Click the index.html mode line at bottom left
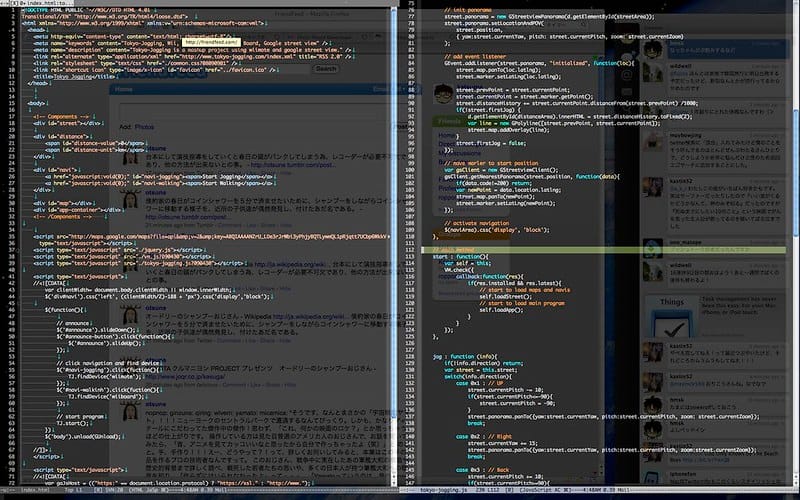This screenshot has width=800, height=500. pos(199,490)
